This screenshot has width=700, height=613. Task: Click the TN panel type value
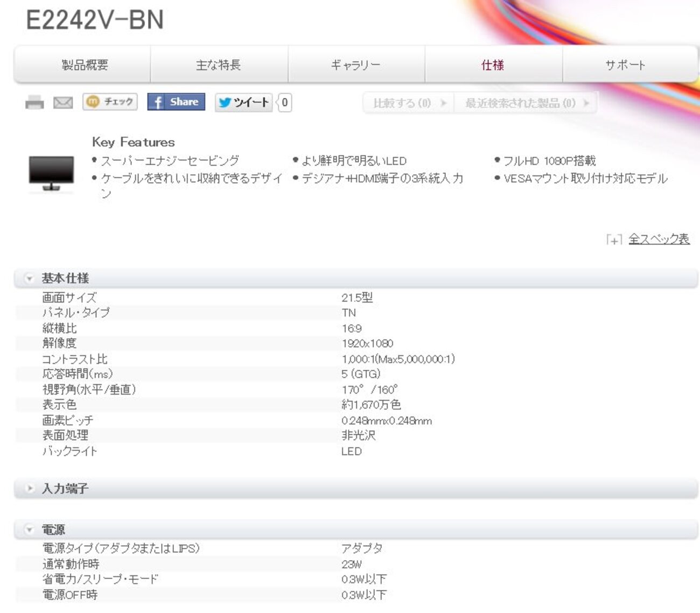[x=348, y=313]
